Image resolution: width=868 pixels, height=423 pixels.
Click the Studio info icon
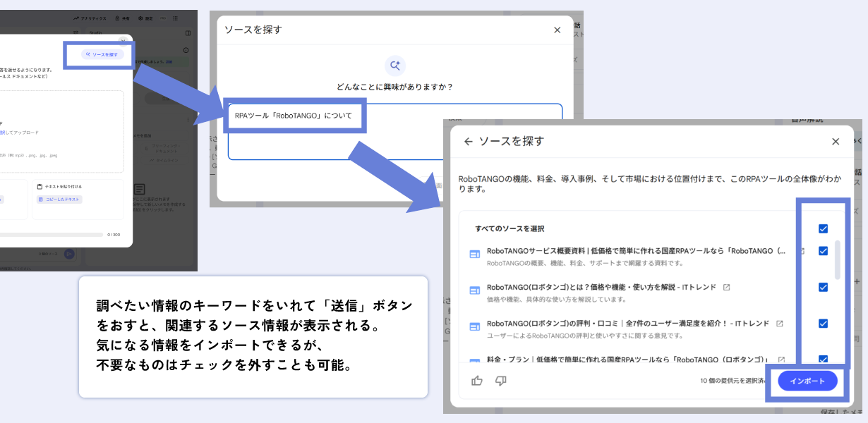click(186, 50)
